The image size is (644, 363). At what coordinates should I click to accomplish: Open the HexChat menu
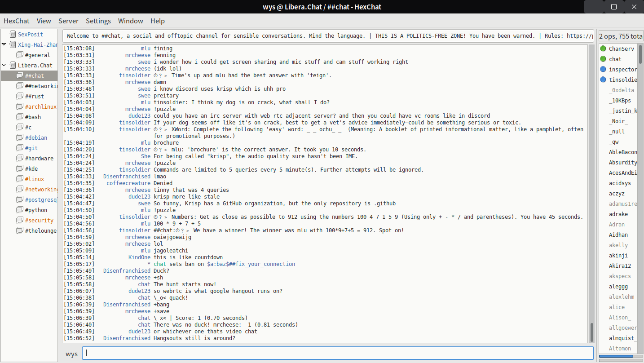tap(17, 21)
